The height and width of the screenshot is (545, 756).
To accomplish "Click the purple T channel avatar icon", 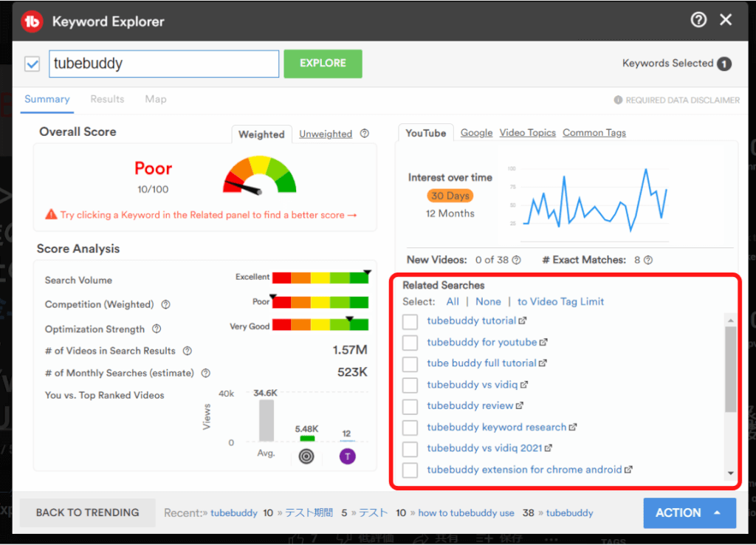I will [347, 456].
